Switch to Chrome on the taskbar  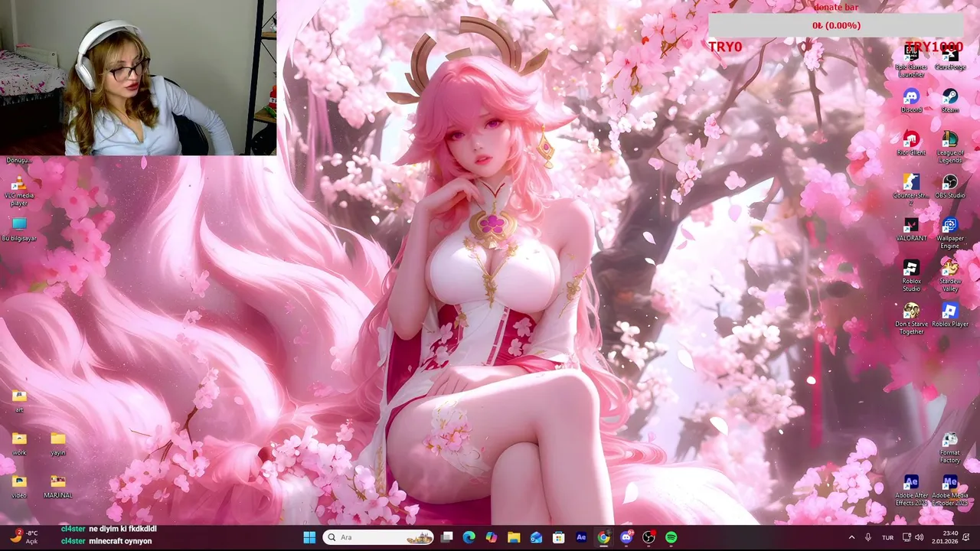click(x=603, y=537)
